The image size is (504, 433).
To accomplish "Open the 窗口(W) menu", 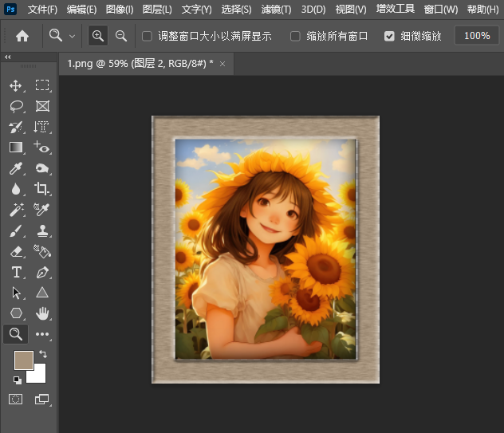I will click(441, 10).
